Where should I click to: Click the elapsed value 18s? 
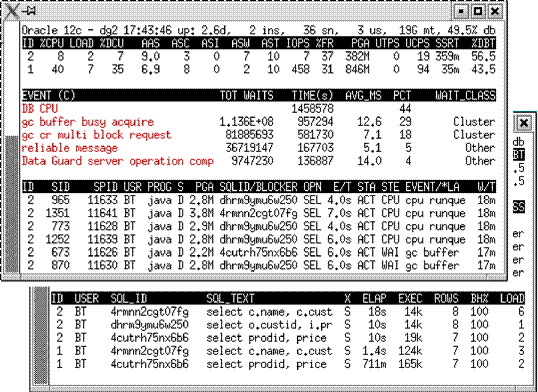coord(377,312)
